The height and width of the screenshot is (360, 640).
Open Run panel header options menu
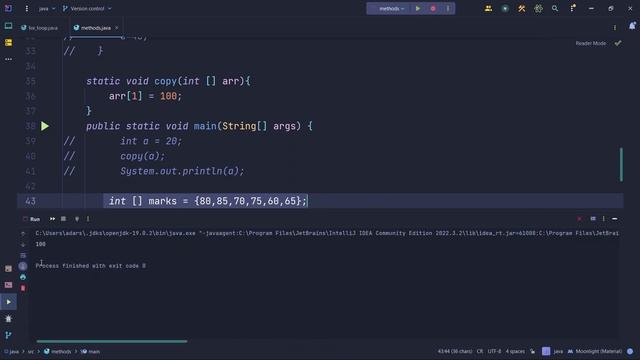(x=604, y=219)
